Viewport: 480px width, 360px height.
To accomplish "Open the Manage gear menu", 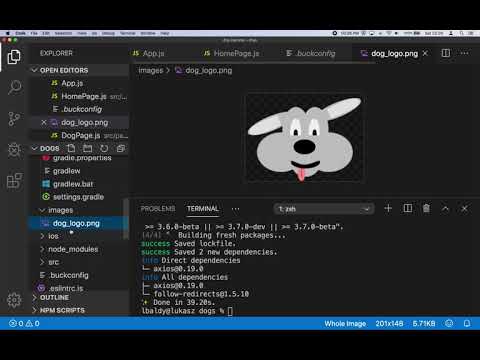I will click(x=14, y=300).
